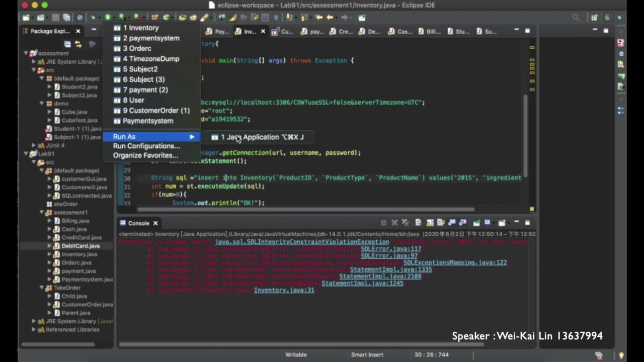644x362 pixels.
Task: Switch to the Cre... editor tab
Action: coord(342,32)
